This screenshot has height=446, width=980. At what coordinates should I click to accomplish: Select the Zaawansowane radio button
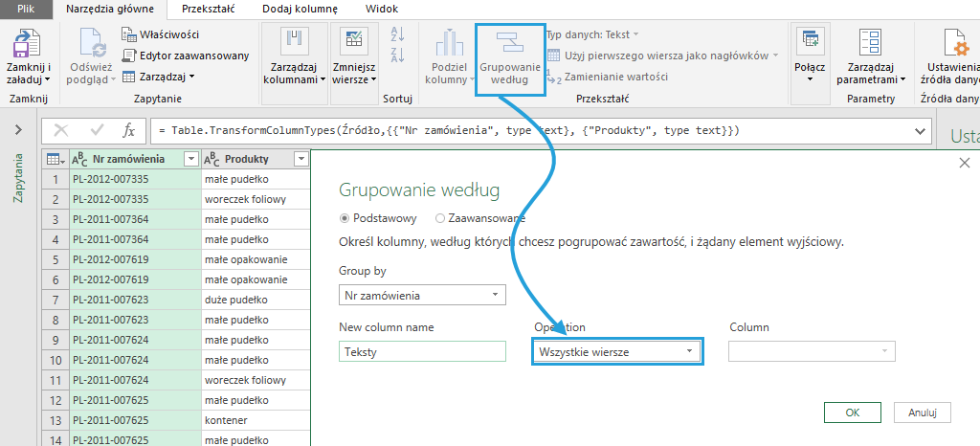(x=440, y=218)
